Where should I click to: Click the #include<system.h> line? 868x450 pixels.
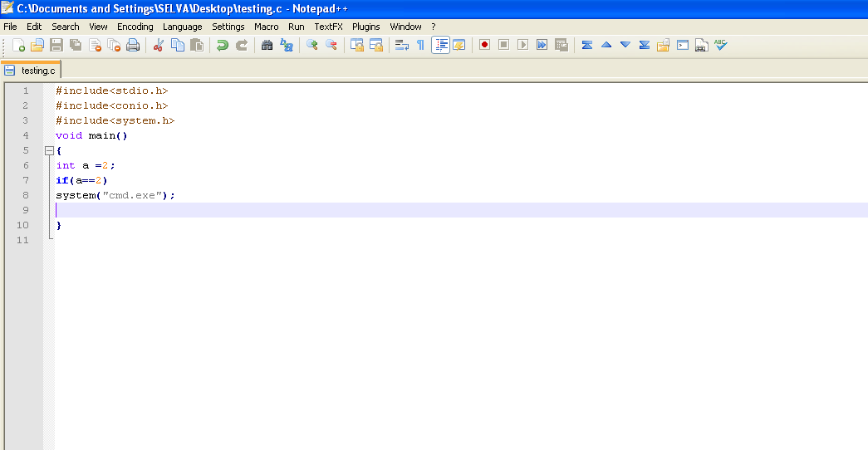115,120
